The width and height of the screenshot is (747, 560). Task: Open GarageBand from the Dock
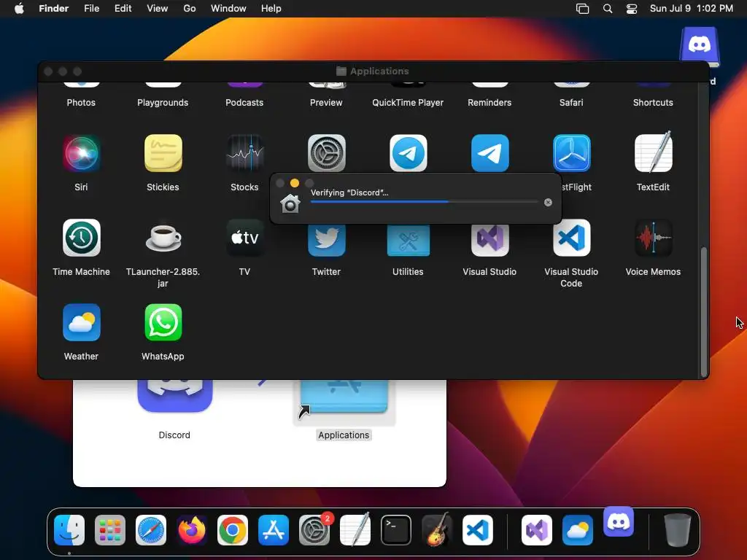pyautogui.click(x=437, y=530)
